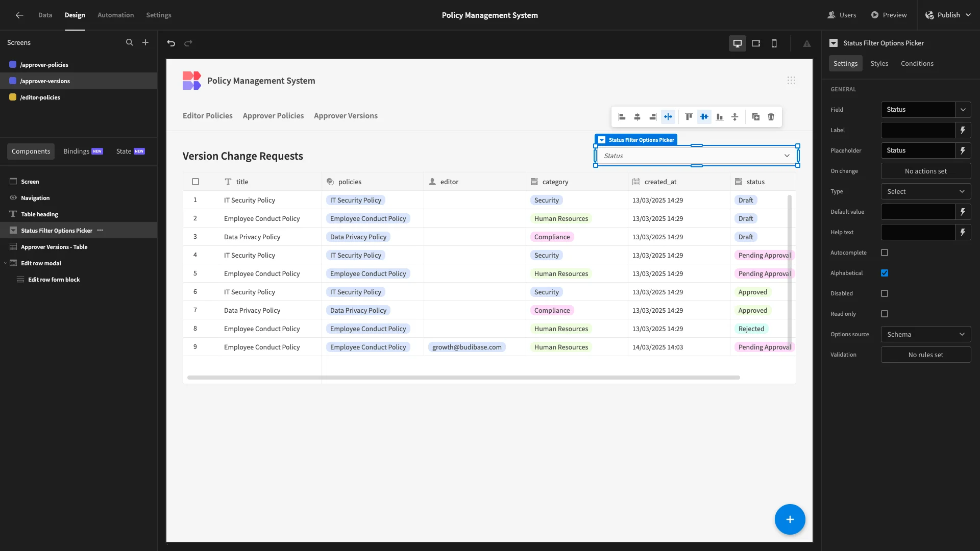Click the Placeholder binding lightning icon
980x551 pixels.
(963, 151)
